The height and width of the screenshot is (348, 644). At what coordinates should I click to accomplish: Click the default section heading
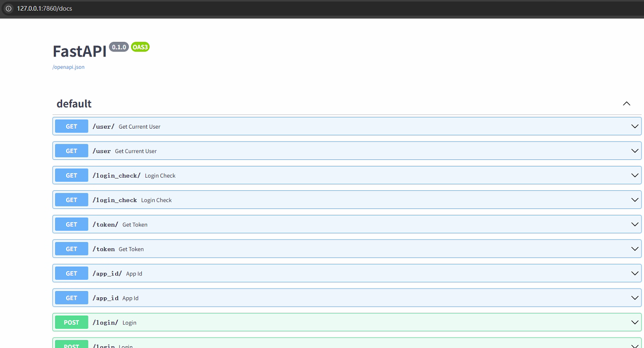click(x=74, y=104)
